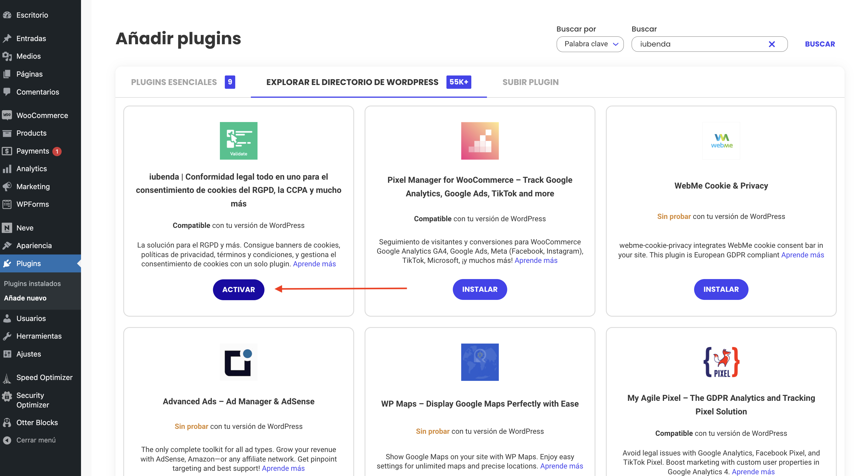Open Security Optimizer in the sidebar
The image size is (868, 476).
click(x=33, y=400)
